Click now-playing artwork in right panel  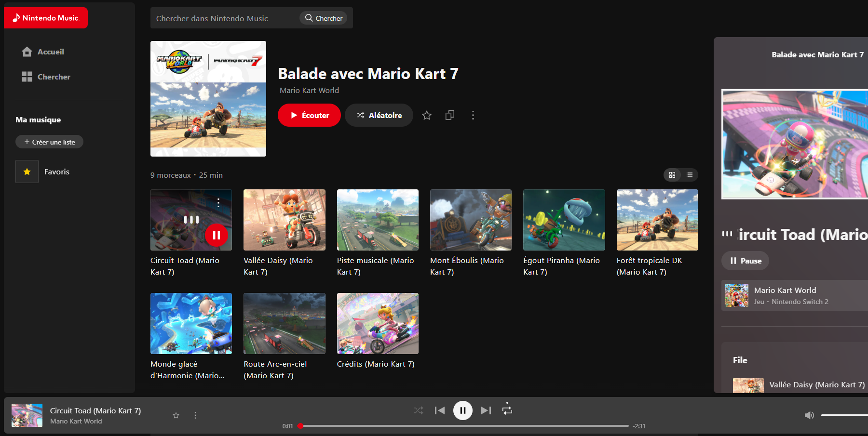(795, 144)
